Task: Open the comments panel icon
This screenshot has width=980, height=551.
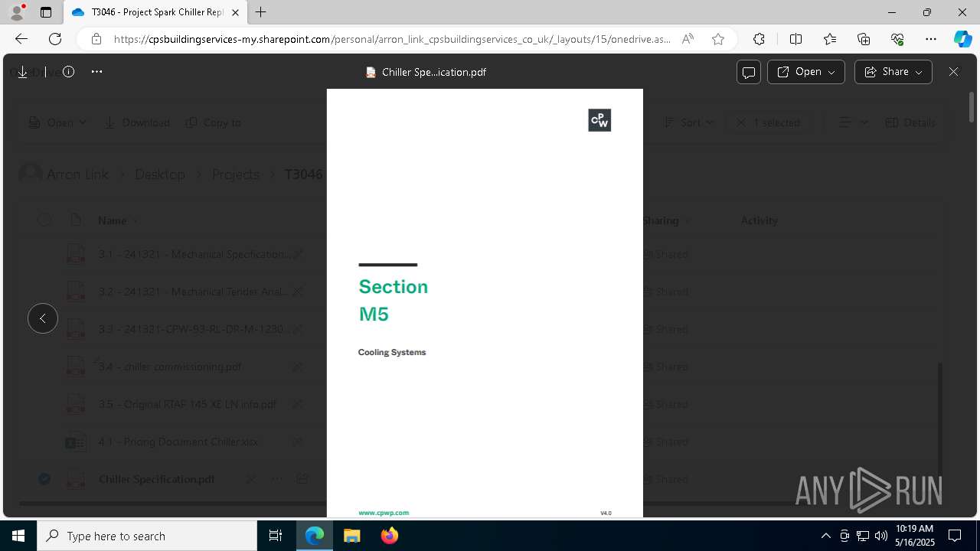Action: 749,72
